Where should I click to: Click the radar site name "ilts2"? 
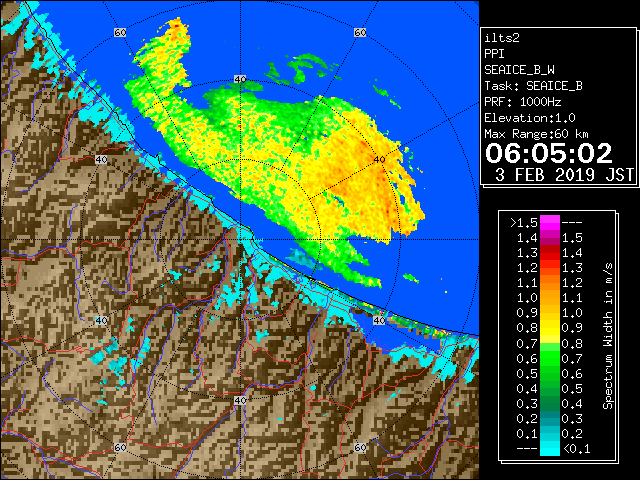(x=502, y=38)
